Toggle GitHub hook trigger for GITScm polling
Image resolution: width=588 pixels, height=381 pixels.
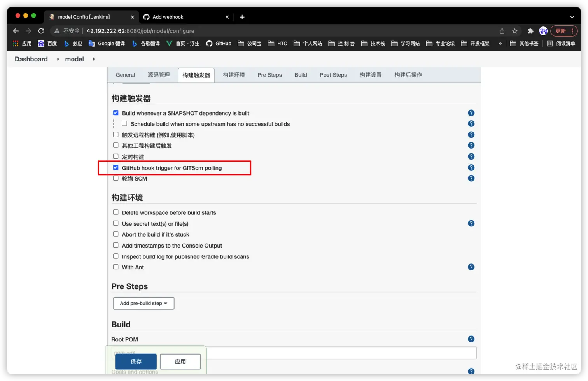pos(115,167)
